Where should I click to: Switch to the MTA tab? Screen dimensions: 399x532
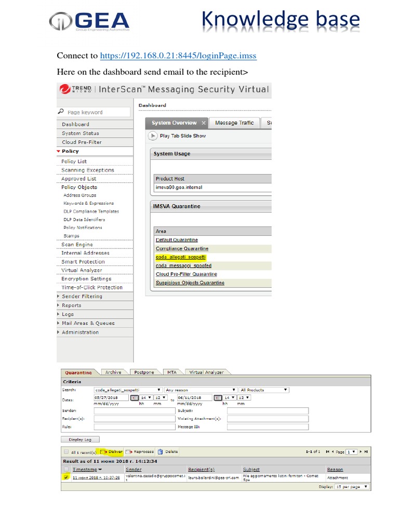[172, 372]
